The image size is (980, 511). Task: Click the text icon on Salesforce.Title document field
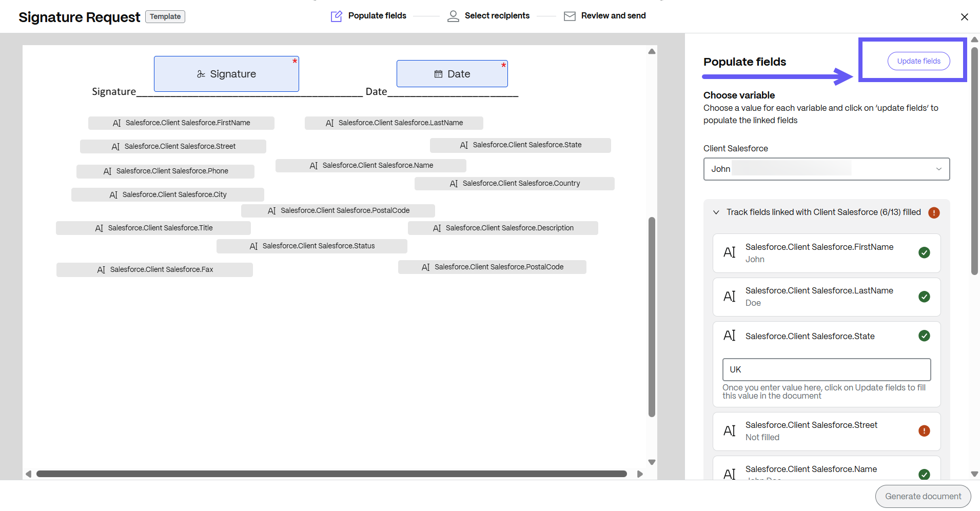99,228
